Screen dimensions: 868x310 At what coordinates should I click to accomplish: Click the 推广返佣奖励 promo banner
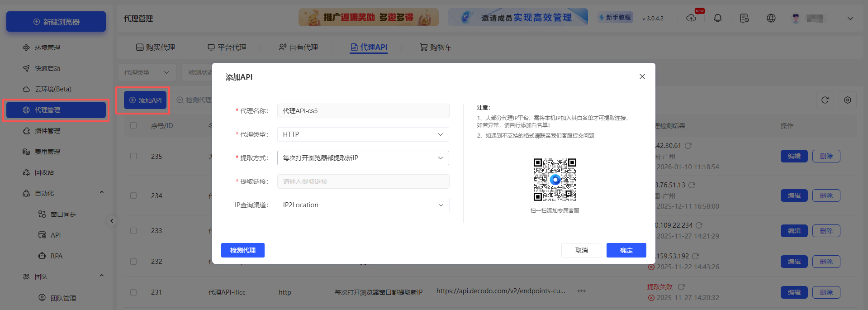coord(369,17)
